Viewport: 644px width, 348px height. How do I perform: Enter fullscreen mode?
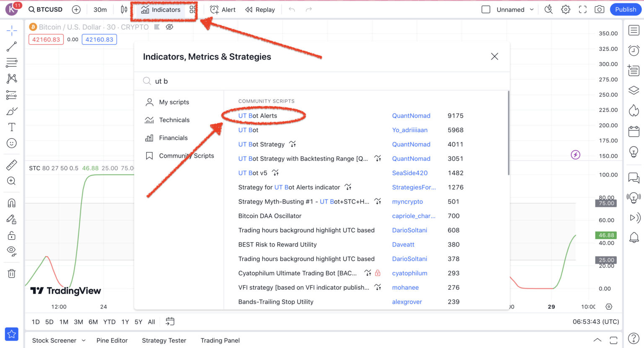pyautogui.click(x=582, y=10)
